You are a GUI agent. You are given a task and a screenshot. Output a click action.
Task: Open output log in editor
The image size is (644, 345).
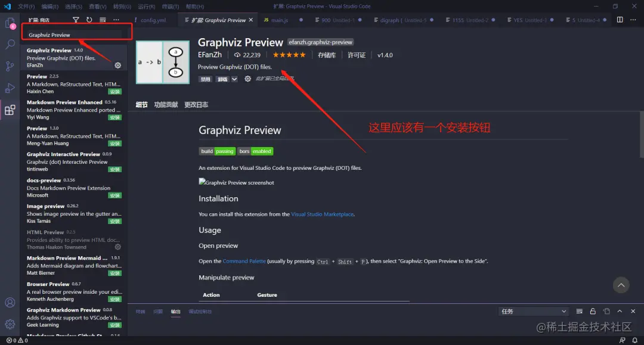pyautogui.click(x=606, y=312)
